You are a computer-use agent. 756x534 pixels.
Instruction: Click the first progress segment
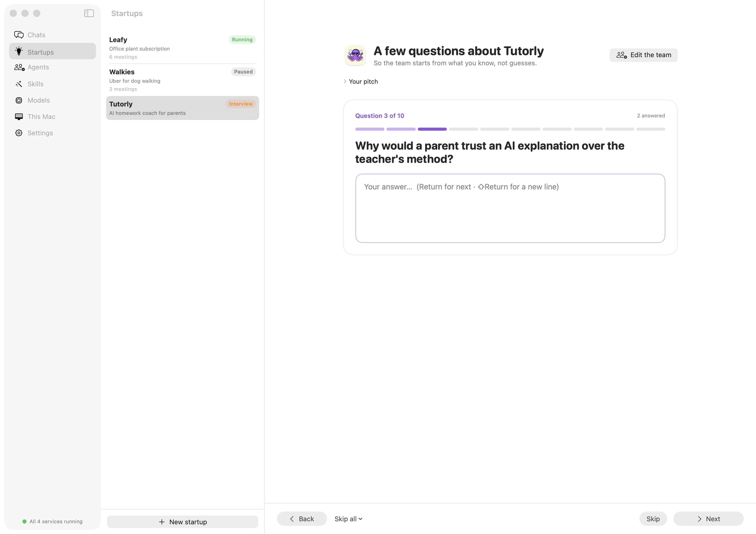click(x=370, y=129)
